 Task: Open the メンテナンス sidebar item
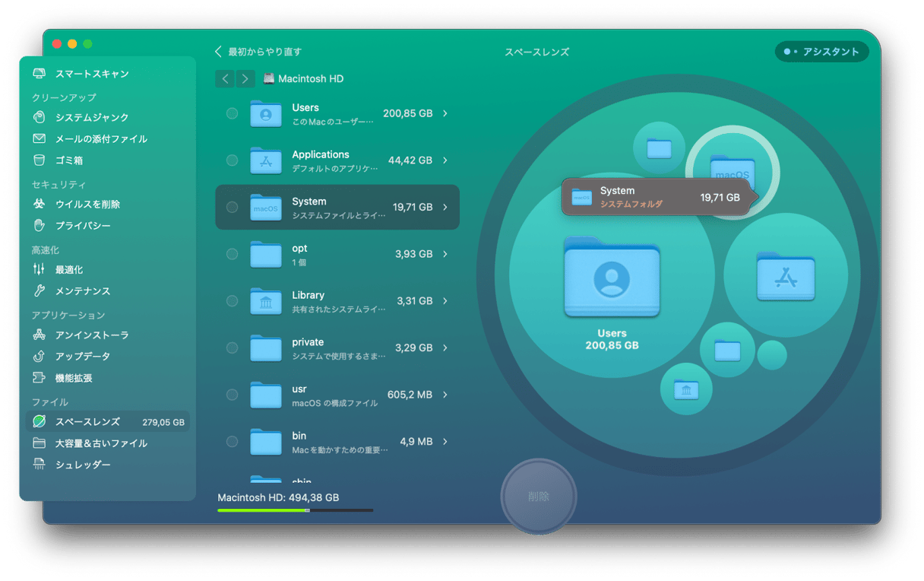tap(107, 290)
